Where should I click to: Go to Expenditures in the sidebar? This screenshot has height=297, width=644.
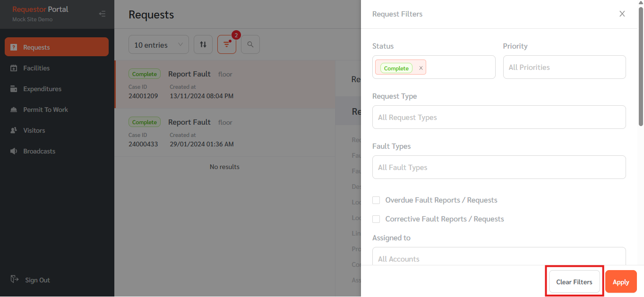coord(57,89)
